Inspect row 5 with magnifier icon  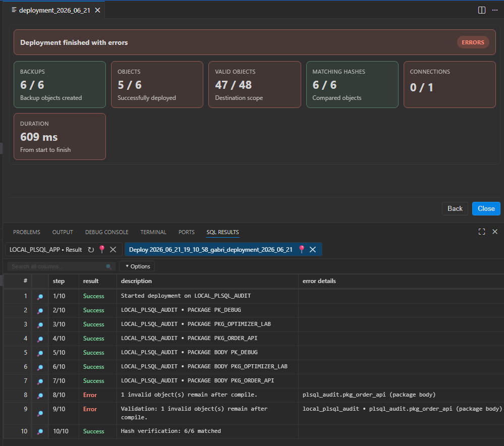click(40, 353)
